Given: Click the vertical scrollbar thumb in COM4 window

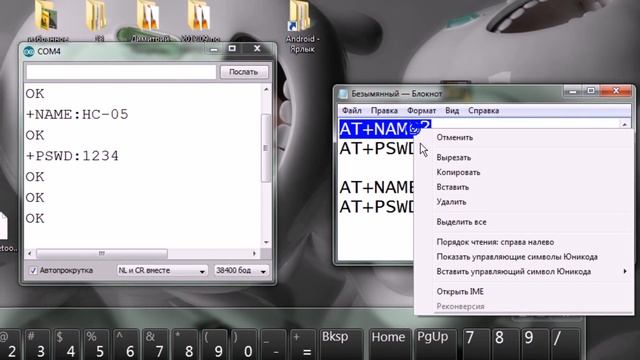Looking at the screenshot, I should (x=266, y=148).
